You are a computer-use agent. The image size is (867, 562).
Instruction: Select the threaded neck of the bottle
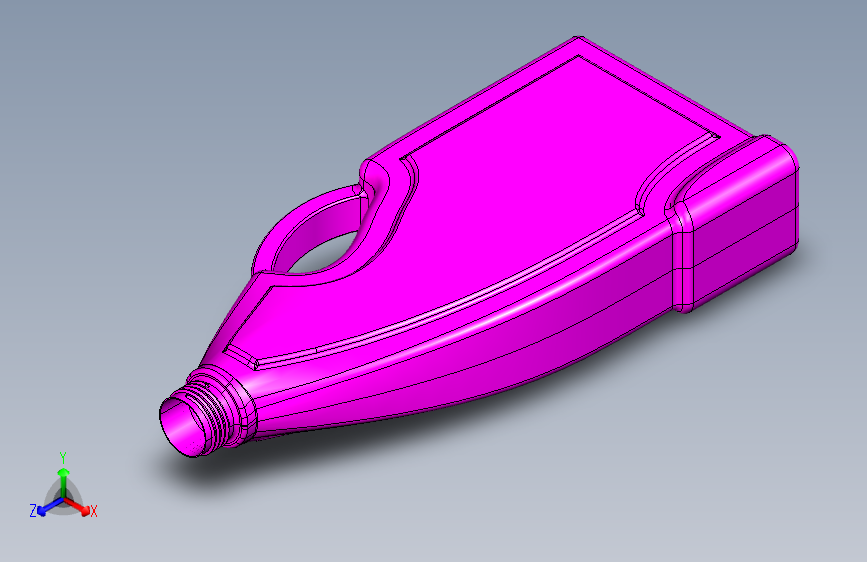coord(207,412)
